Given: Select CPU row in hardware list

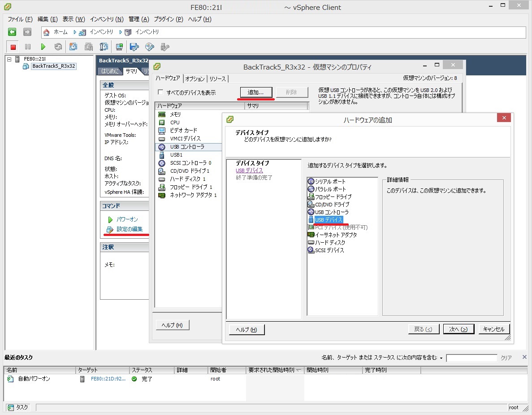Looking at the screenshot, I should 189,122.
